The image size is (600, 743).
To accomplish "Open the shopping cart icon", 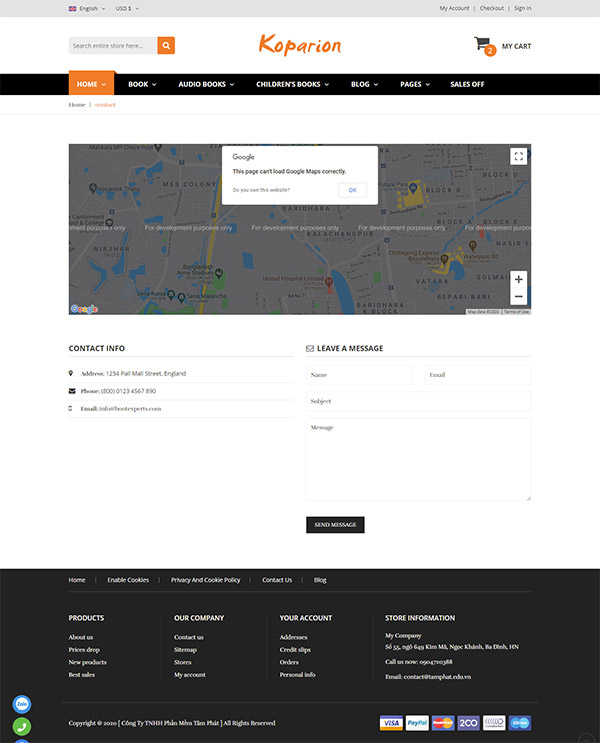I will point(483,45).
